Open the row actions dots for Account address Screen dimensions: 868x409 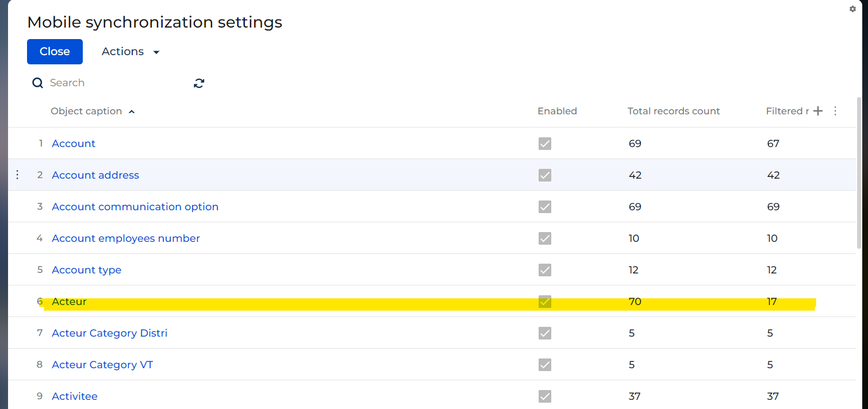click(17, 174)
